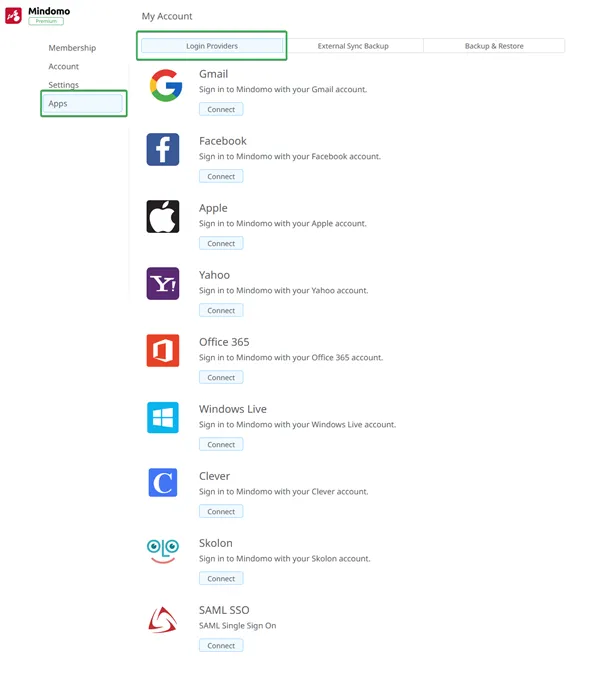Click the Facebook logo icon
600x680 pixels.
[163, 149]
